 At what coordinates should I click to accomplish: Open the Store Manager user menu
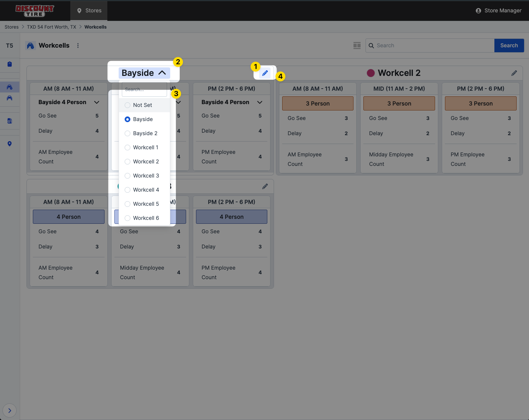[x=498, y=11]
